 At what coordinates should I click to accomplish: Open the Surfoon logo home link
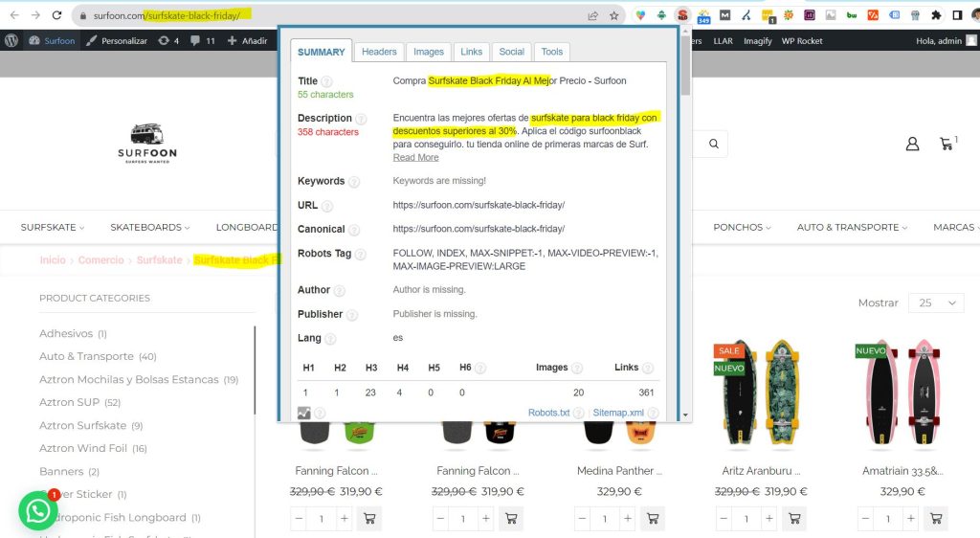(x=146, y=144)
